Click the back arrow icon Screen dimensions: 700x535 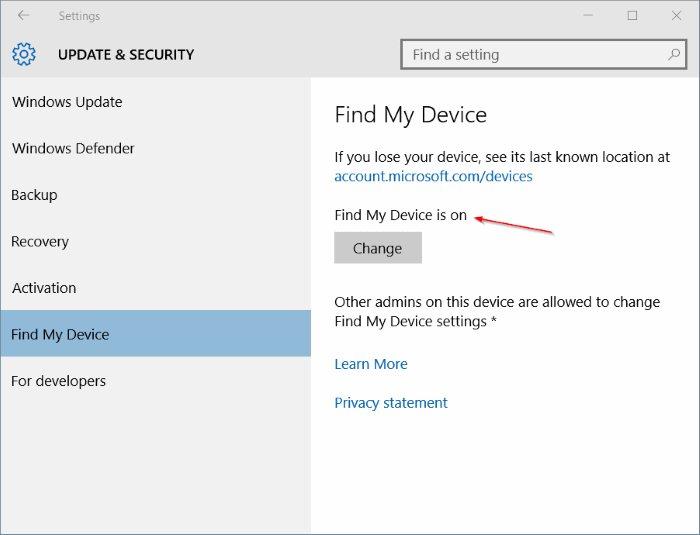tap(23, 16)
